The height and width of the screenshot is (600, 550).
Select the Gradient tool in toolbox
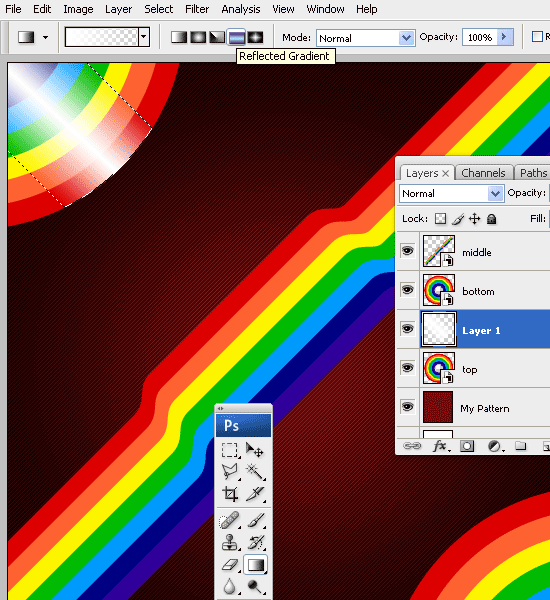256,565
